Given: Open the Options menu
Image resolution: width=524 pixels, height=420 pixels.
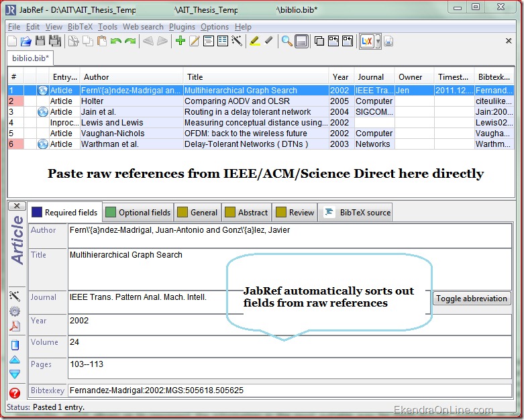Looking at the screenshot, I should click(x=215, y=27).
